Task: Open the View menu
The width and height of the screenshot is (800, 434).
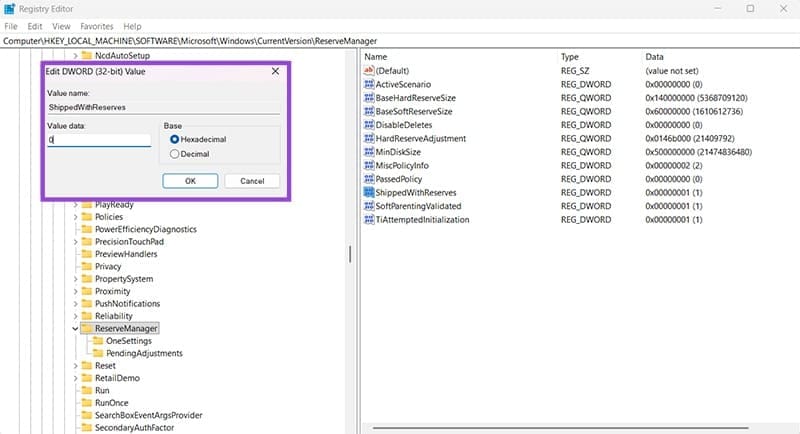Action: click(x=61, y=26)
